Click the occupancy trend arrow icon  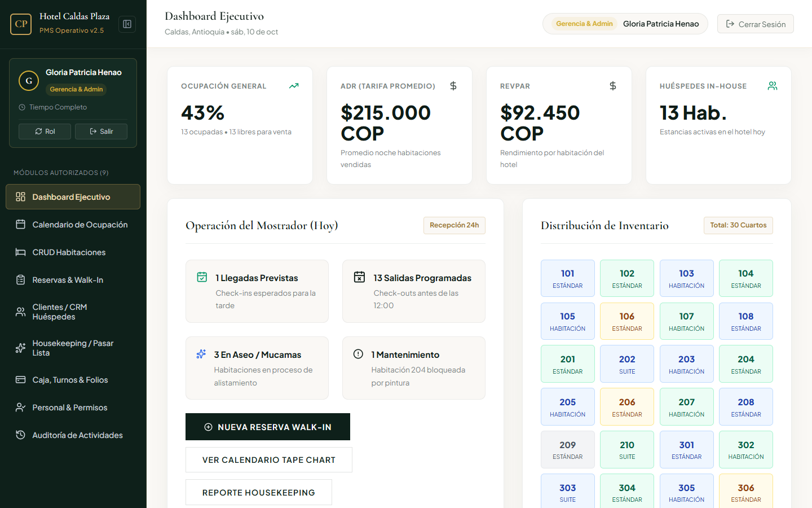tap(294, 86)
